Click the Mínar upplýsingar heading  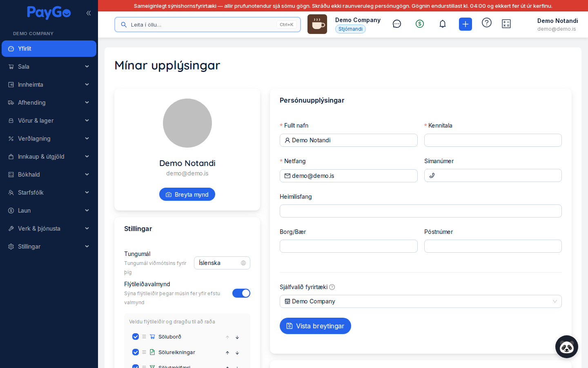(167, 65)
